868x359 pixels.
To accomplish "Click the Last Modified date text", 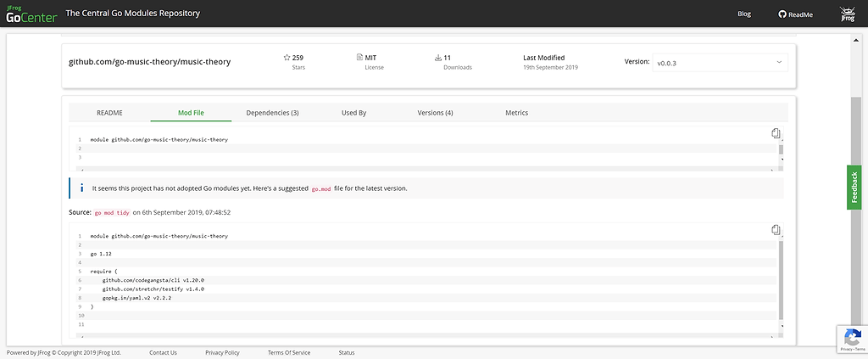I will tap(550, 67).
